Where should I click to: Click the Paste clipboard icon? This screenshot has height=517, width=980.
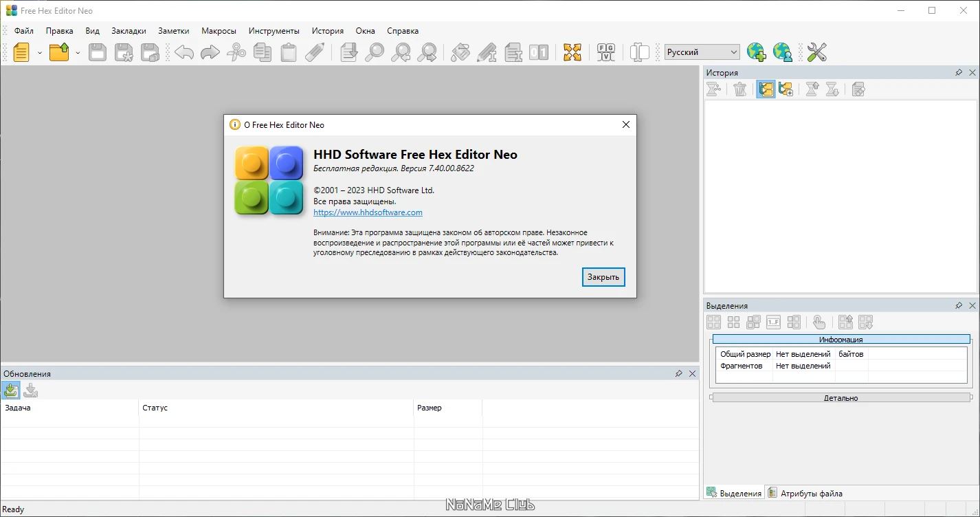pos(289,52)
